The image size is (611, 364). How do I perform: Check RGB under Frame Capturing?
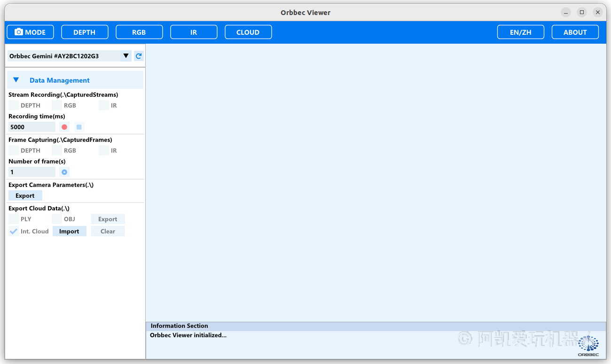point(57,150)
